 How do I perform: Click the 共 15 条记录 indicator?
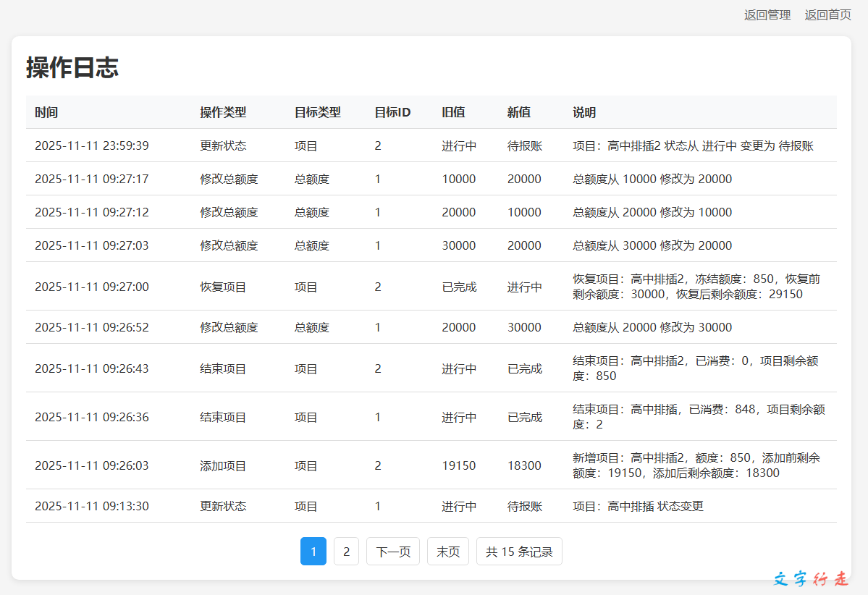[x=519, y=552]
